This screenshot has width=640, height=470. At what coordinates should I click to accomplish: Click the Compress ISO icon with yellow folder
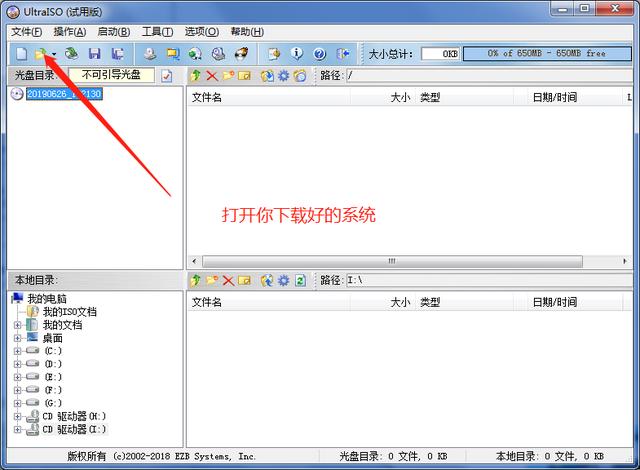tap(173, 53)
